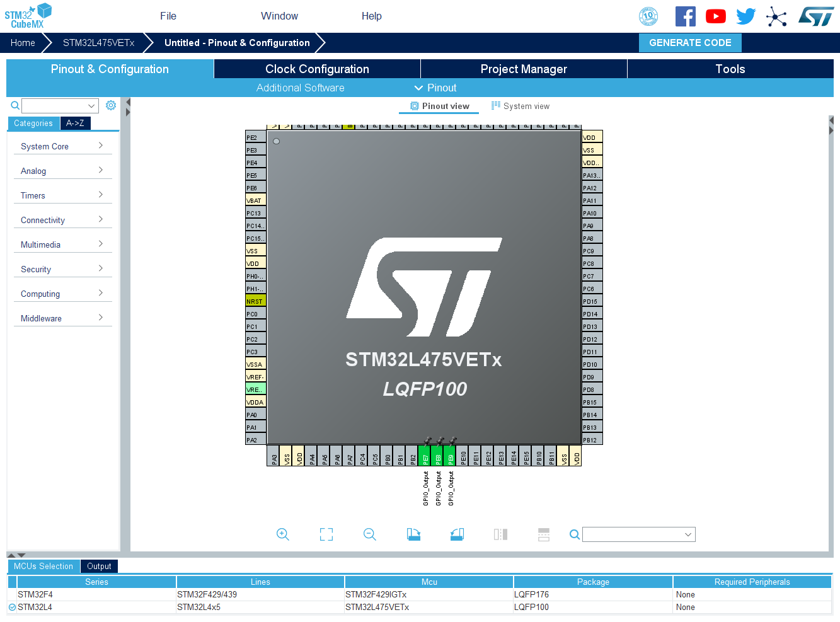Viewport: 840px width, 622px height.
Task: Toggle the bottom panel splitter arrows
Action: coord(16,555)
